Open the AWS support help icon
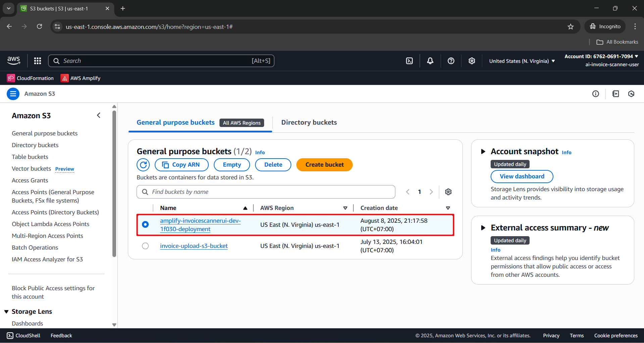 [451, 61]
